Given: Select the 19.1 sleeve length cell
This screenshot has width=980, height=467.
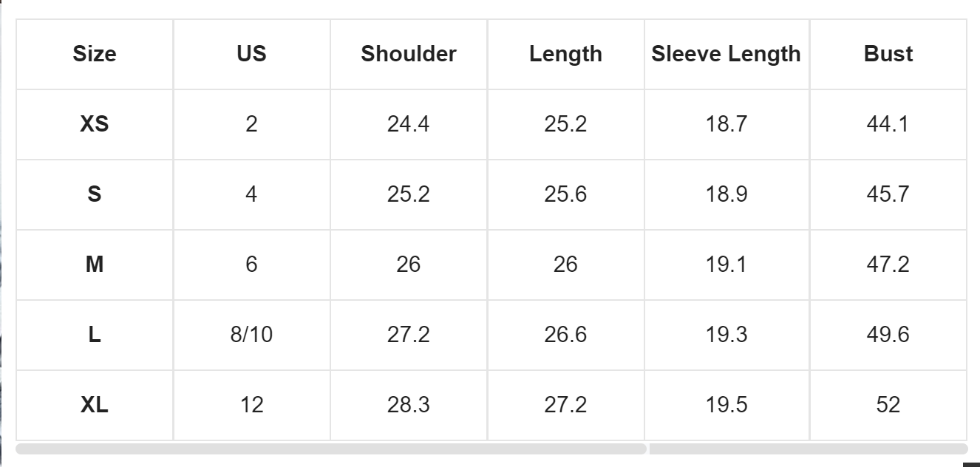Looking at the screenshot, I should point(727,265).
